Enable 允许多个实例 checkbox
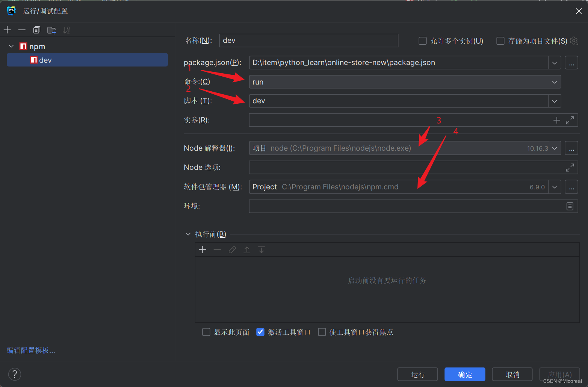Screen dimensions: 588x387 (x=423, y=41)
